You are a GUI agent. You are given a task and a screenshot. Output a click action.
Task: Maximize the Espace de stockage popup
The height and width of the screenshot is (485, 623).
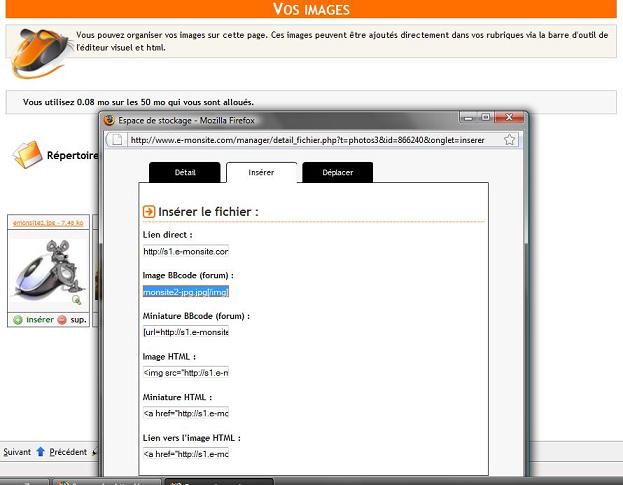pyautogui.click(x=485, y=117)
